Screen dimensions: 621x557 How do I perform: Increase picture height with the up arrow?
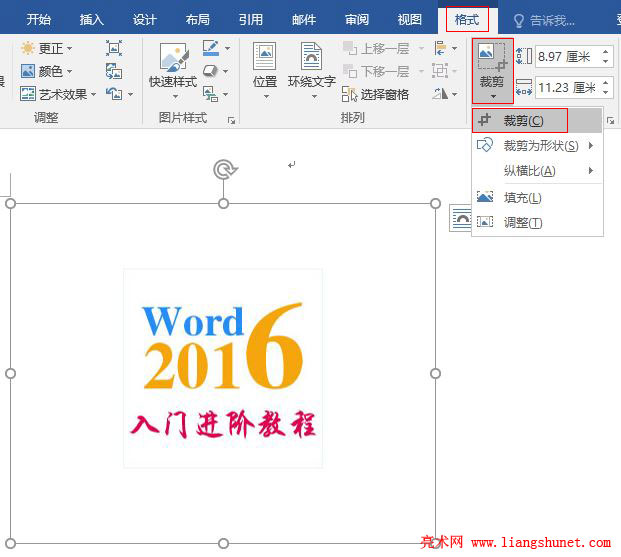pos(606,52)
